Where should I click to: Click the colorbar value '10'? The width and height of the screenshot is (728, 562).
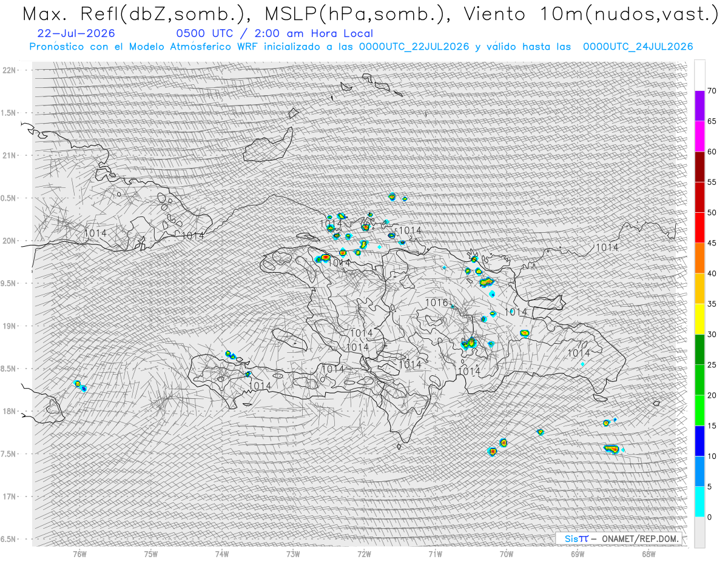(712, 456)
